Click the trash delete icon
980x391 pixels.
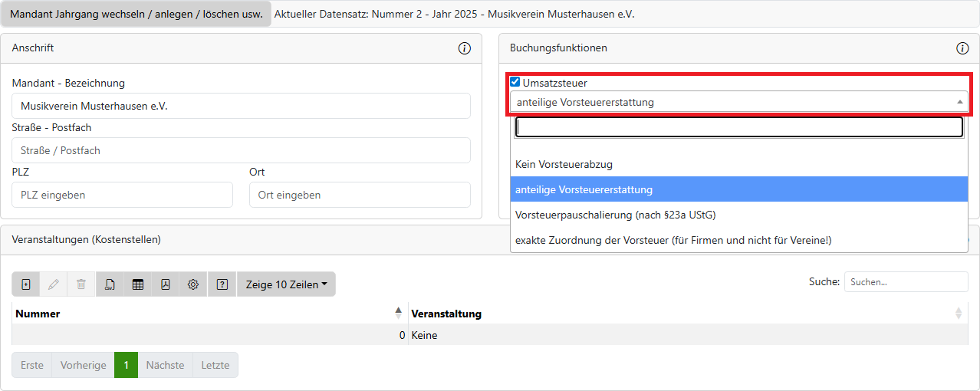[81, 284]
